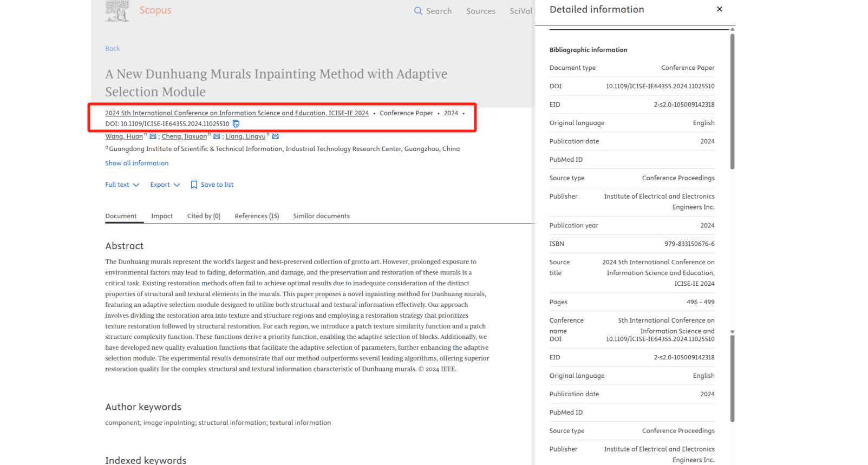Click the Abstract heading
868x465 pixels.
(125, 246)
